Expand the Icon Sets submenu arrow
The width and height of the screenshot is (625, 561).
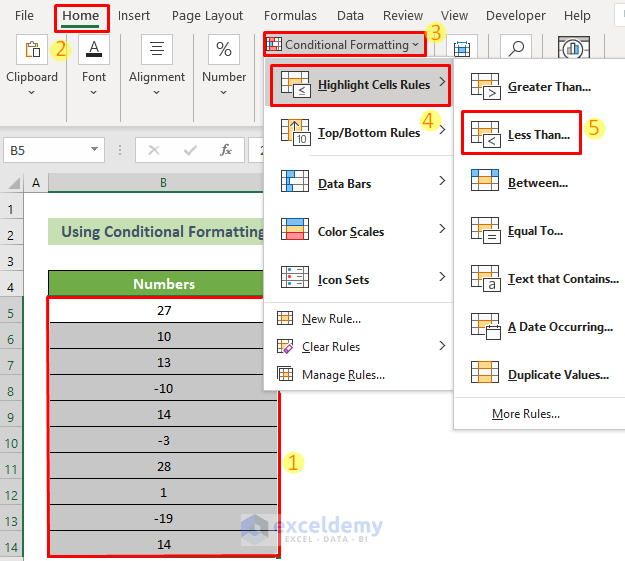coord(442,276)
